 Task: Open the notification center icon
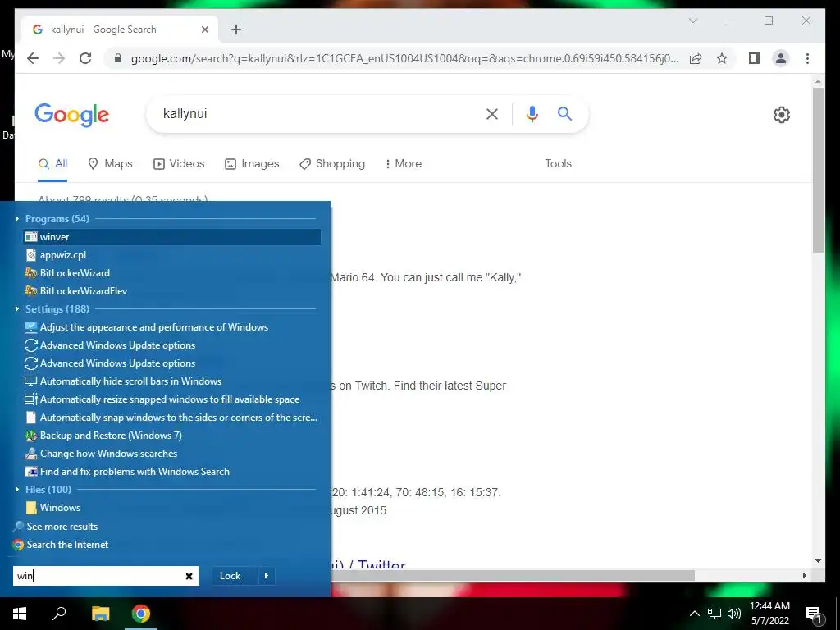(x=815, y=614)
